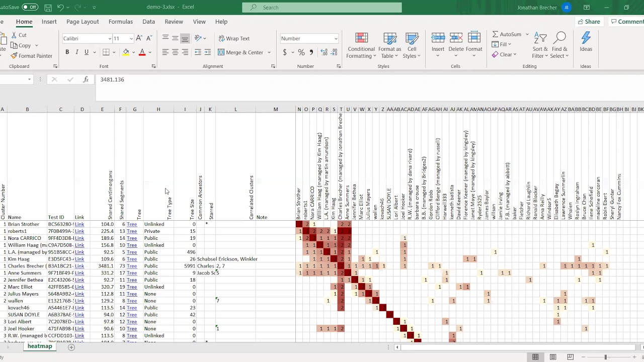Cut the selection to the clipboard
This screenshot has height=362, width=644.
coord(18,35)
